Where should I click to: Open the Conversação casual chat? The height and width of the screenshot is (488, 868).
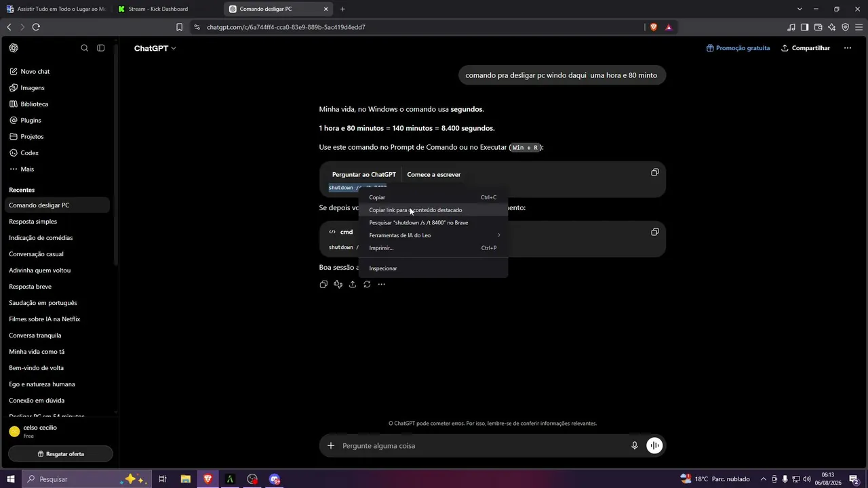coord(58,254)
